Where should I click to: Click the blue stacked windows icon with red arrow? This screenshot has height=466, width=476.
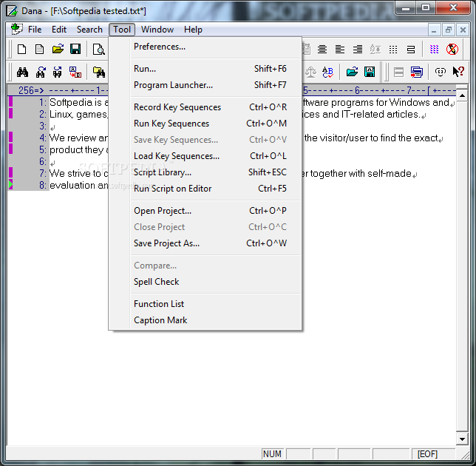417,72
